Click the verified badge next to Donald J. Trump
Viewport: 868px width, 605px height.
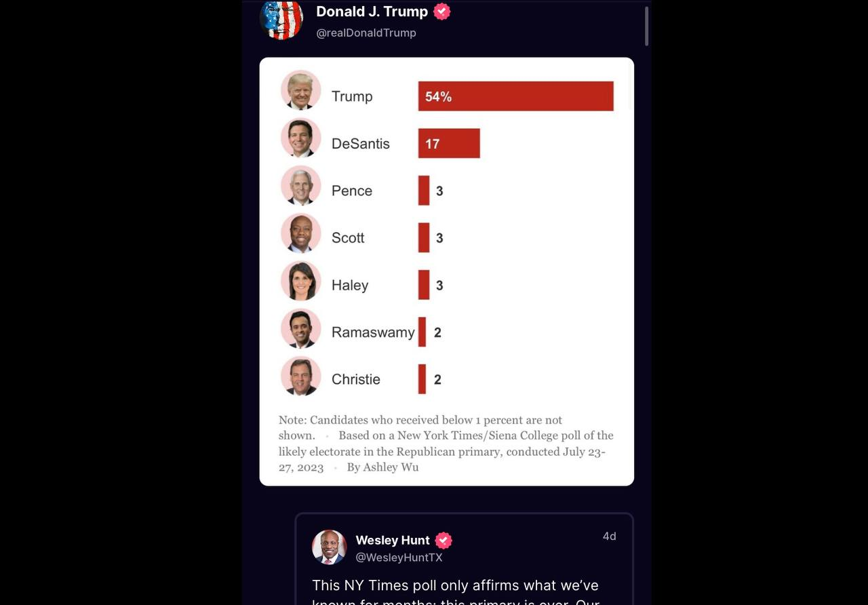tap(442, 12)
